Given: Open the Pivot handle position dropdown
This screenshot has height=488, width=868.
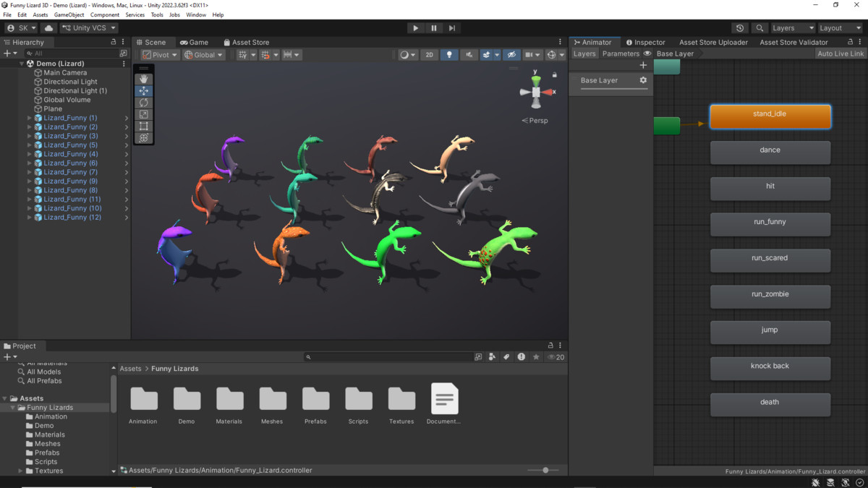Looking at the screenshot, I should click(160, 55).
